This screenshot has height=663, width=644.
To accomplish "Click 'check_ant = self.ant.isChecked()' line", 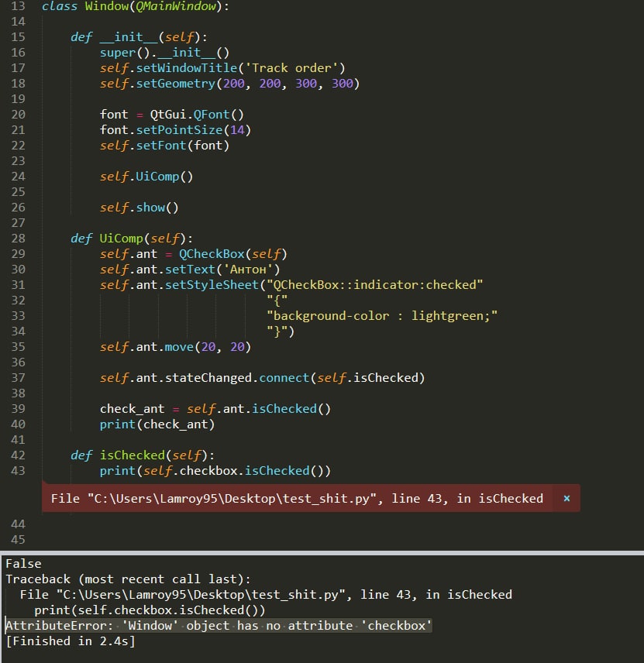I will [x=215, y=409].
